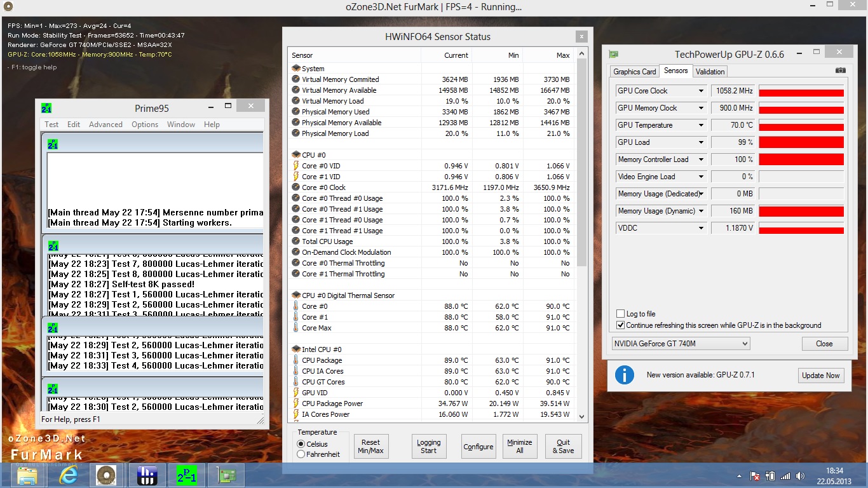
Task: Click the CPU #0 Digital Thermal Sensor group icon
Action: [296, 295]
